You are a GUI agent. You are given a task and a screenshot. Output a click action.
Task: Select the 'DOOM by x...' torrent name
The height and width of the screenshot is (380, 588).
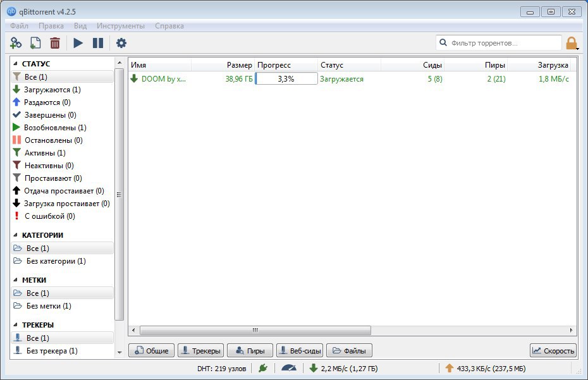(x=164, y=79)
